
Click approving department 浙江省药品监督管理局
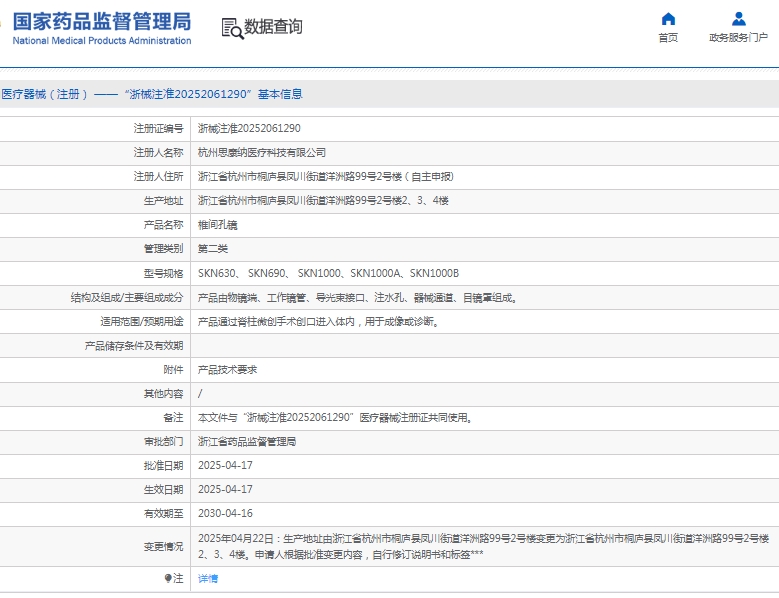[x=247, y=442]
